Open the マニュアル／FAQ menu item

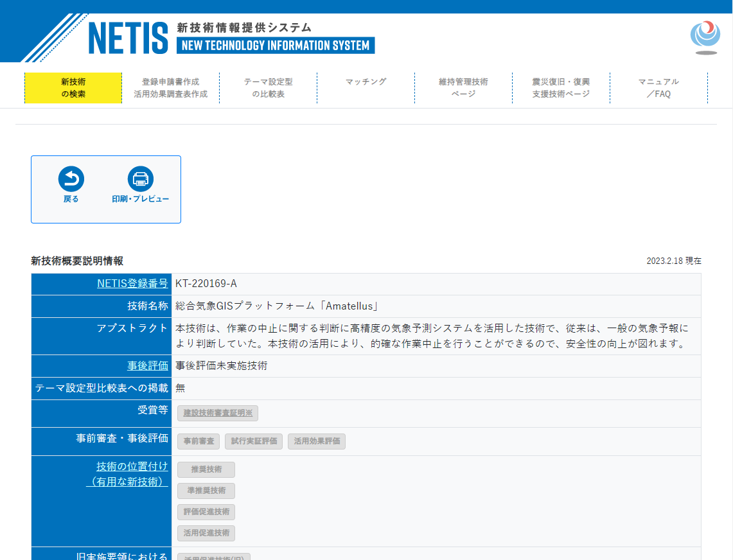(658, 87)
